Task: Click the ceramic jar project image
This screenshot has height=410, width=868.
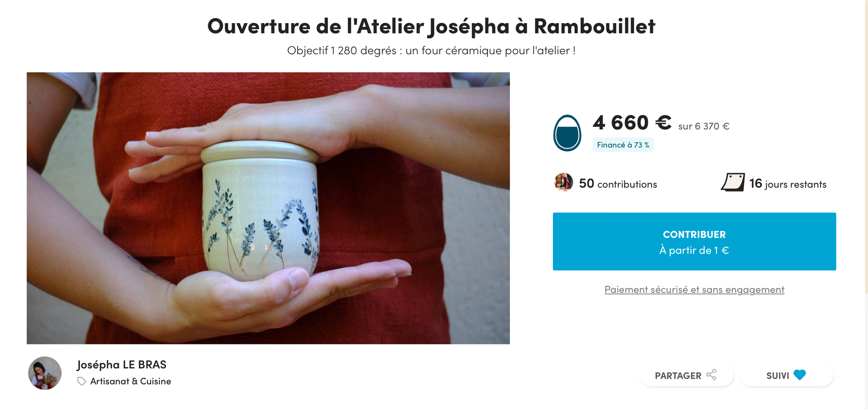Action: [x=268, y=208]
